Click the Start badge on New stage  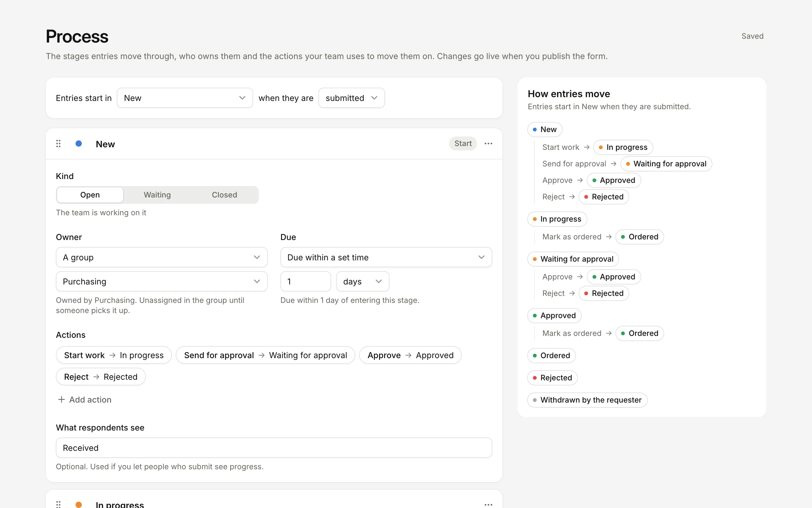pos(463,144)
